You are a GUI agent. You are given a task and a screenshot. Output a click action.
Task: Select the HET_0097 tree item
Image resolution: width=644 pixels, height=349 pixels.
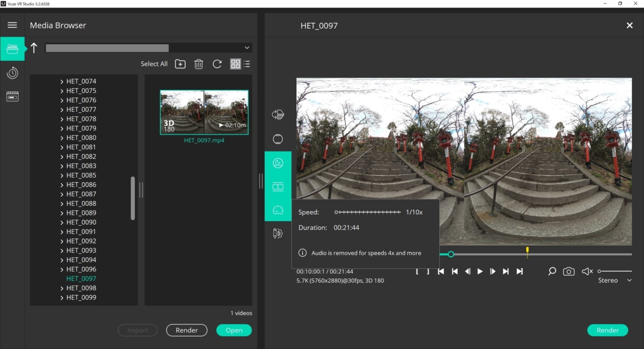tap(81, 278)
